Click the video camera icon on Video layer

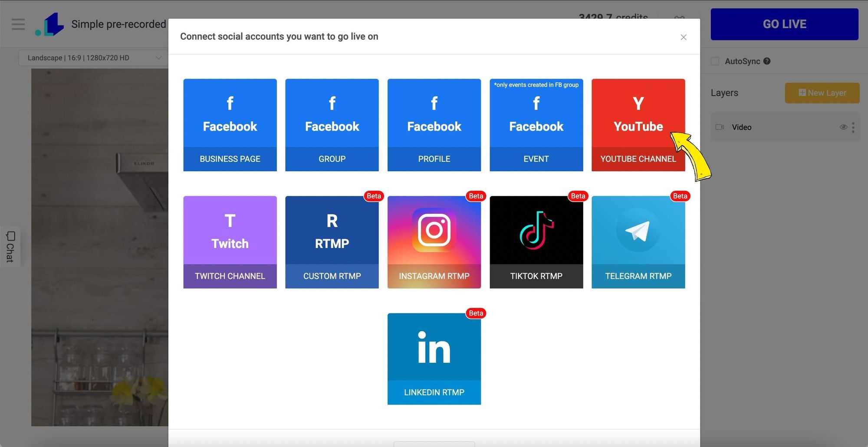tap(720, 127)
